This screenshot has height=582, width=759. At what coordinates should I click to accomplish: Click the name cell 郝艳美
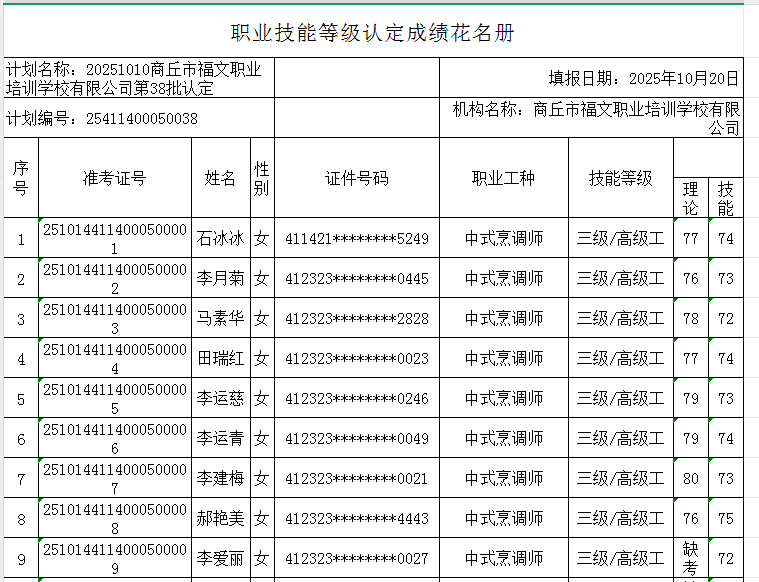tap(220, 518)
